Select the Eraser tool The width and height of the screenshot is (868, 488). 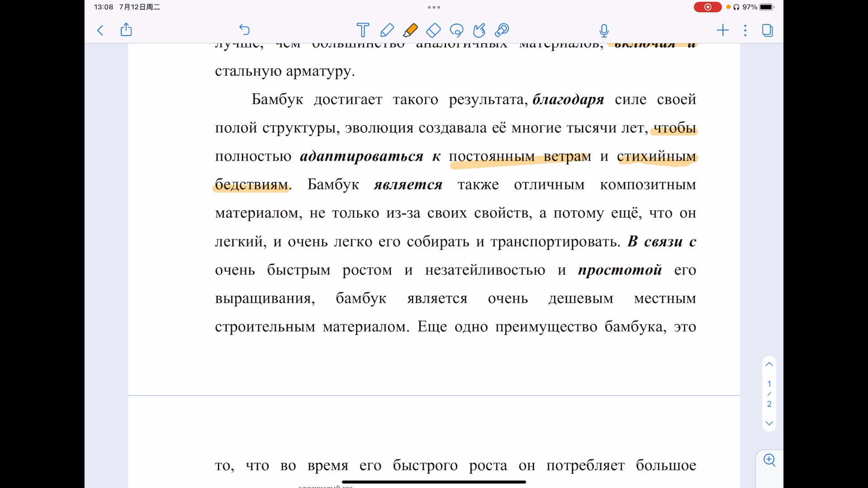click(x=433, y=30)
